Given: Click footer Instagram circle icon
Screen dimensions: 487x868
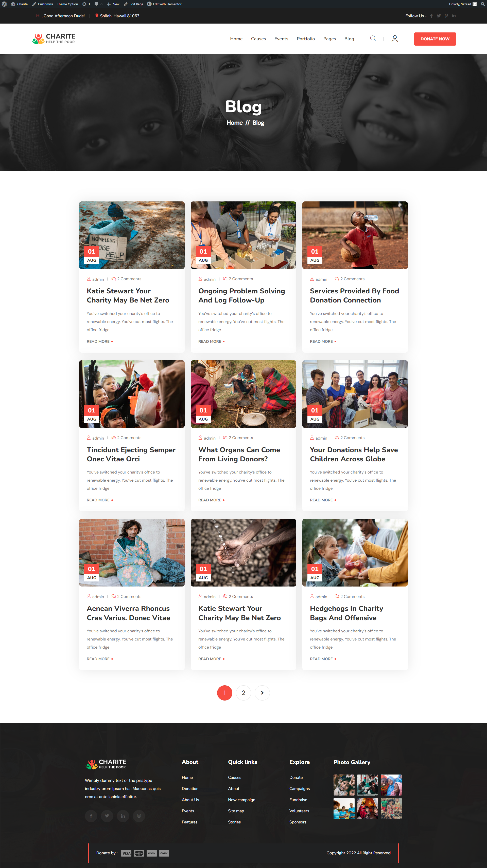Looking at the screenshot, I should (x=139, y=816).
